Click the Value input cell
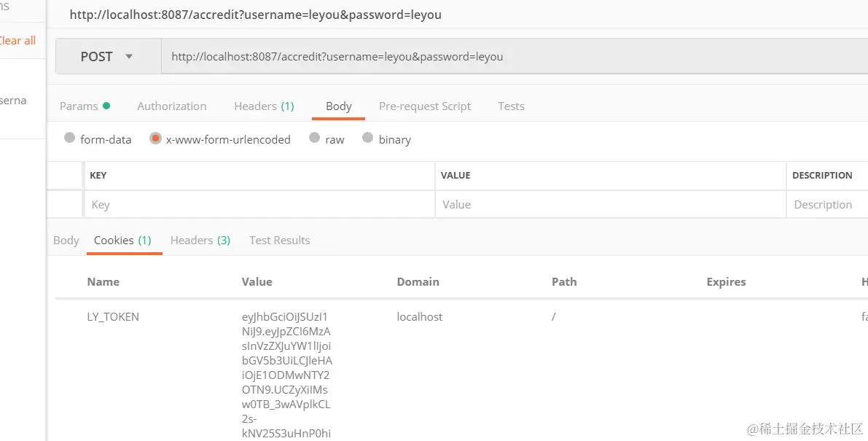868x441 pixels. tap(609, 205)
